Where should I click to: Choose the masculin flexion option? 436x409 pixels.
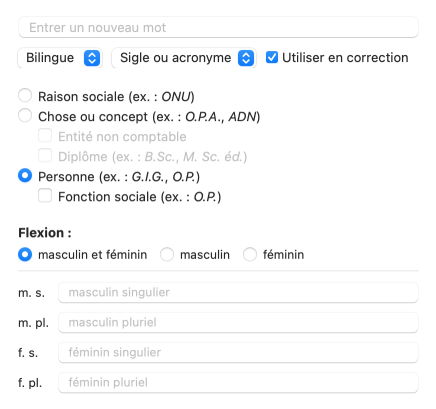point(167,255)
